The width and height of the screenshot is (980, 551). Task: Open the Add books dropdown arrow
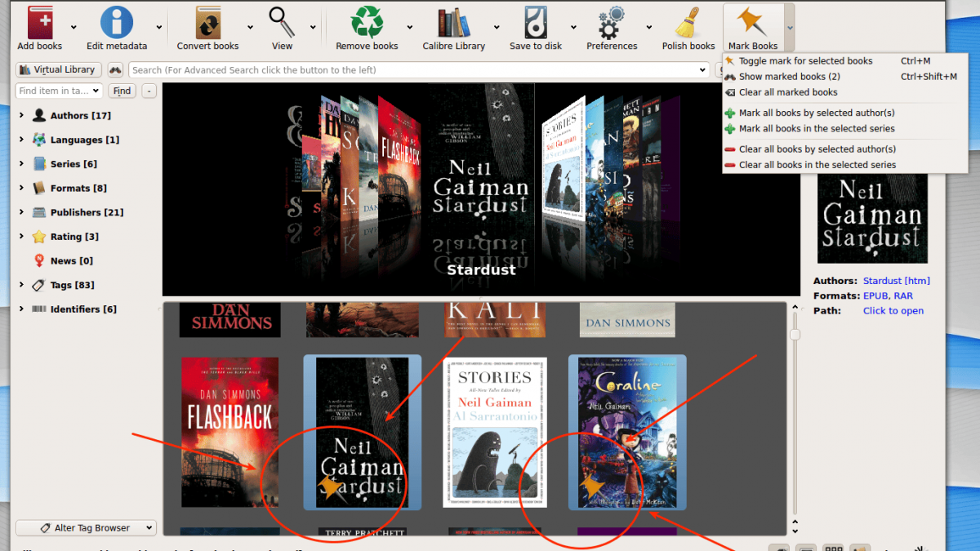pos(74,27)
